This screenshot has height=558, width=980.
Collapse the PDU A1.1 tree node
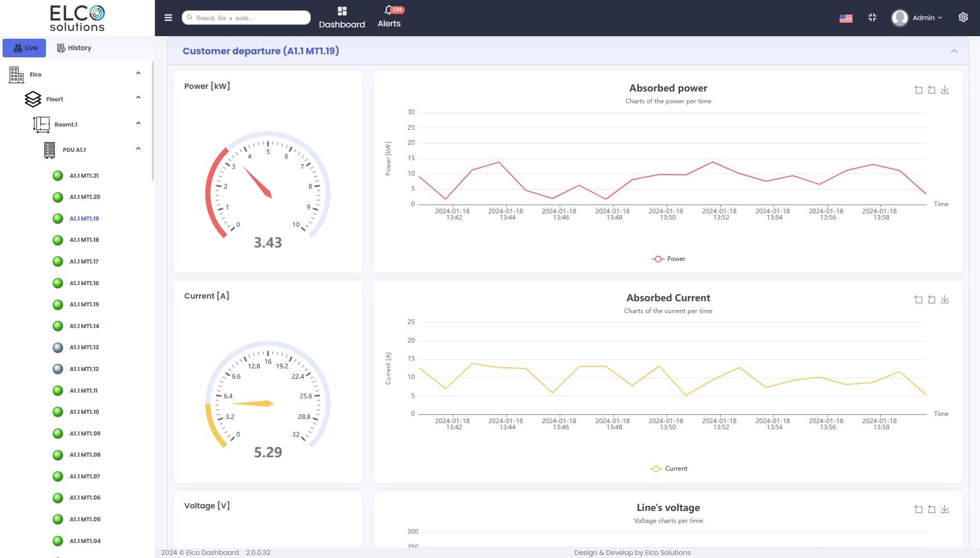click(x=138, y=148)
